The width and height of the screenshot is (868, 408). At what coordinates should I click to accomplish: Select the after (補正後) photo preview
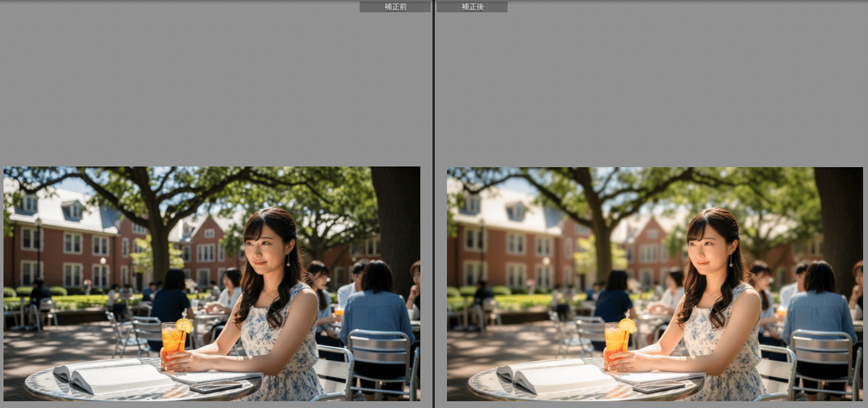(655, 284)
